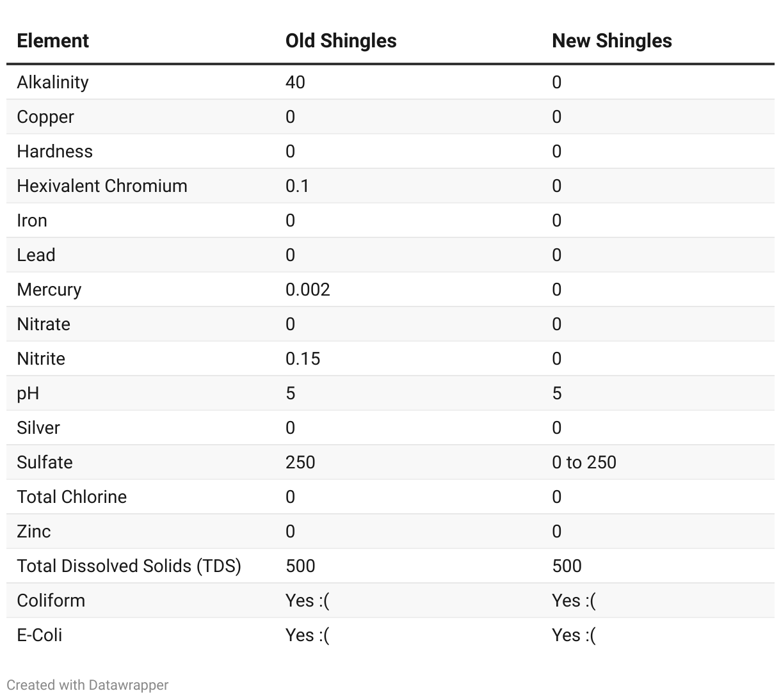Select the Alkalinity old shingles value 40
The image size is (781, 700).
click(x=295, y=82)
